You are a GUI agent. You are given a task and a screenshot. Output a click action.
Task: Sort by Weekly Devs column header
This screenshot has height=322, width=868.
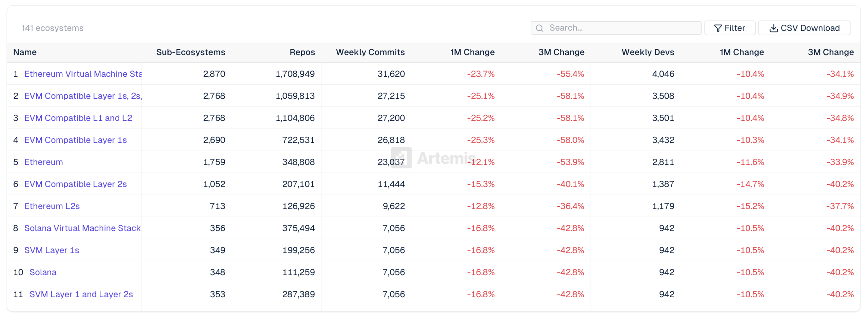647,52
